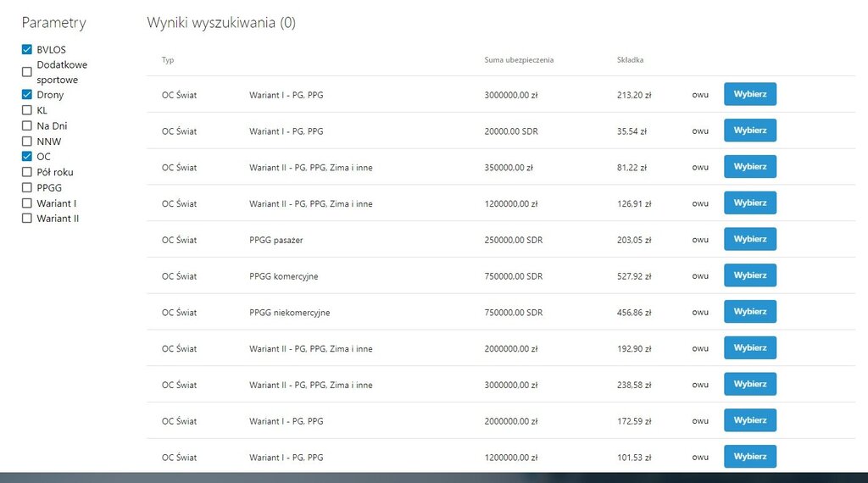Open the owu link on 81,22 zł row
Viewport: 868px width, 483px height.
(700, 168)
